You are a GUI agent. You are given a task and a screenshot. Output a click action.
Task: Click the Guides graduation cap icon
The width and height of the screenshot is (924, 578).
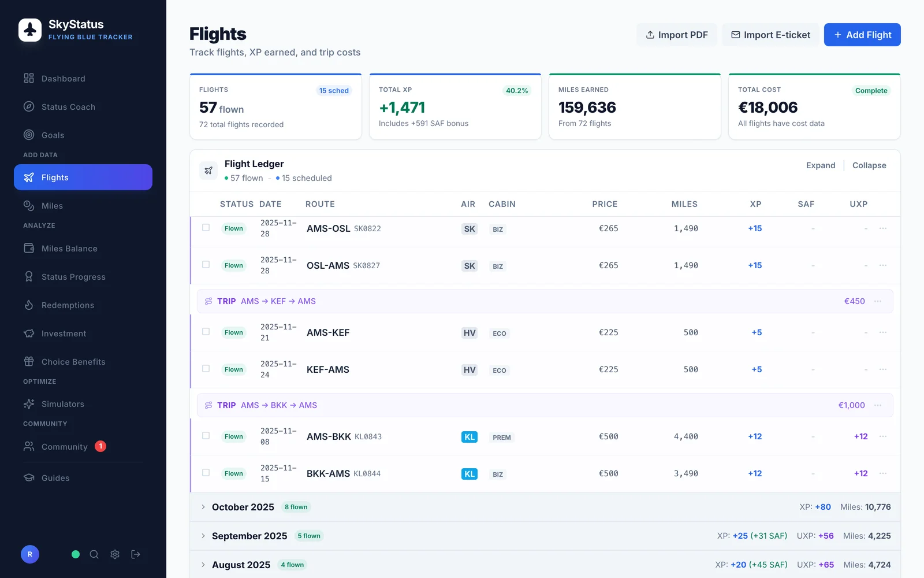(29, 478)
